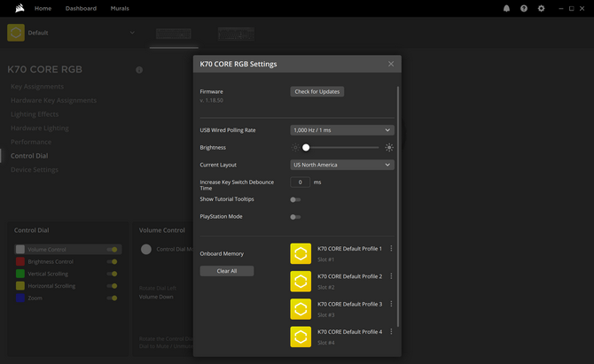Select Control Dial in sidebar
The image size is (594, 364).
[x=29, y=156]
